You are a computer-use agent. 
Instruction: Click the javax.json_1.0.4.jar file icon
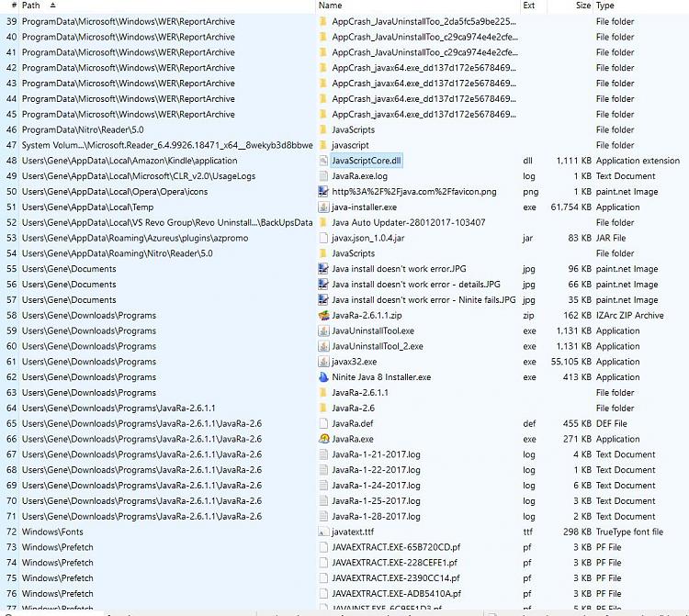coord(323,238)
